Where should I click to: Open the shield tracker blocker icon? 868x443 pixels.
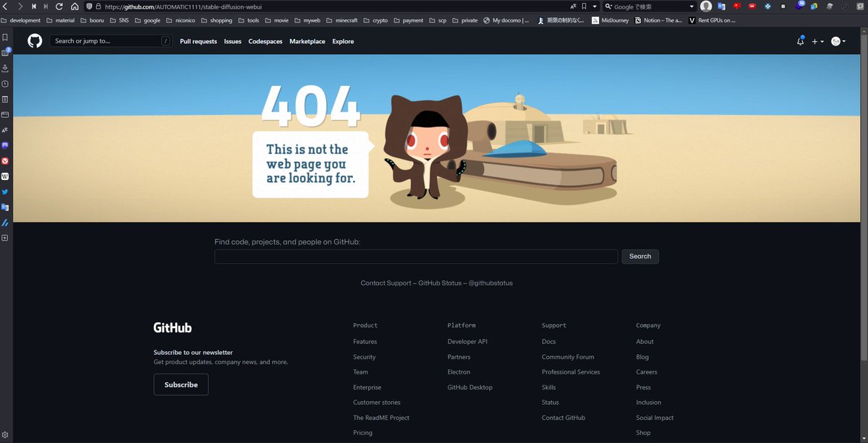pos(89,7)
